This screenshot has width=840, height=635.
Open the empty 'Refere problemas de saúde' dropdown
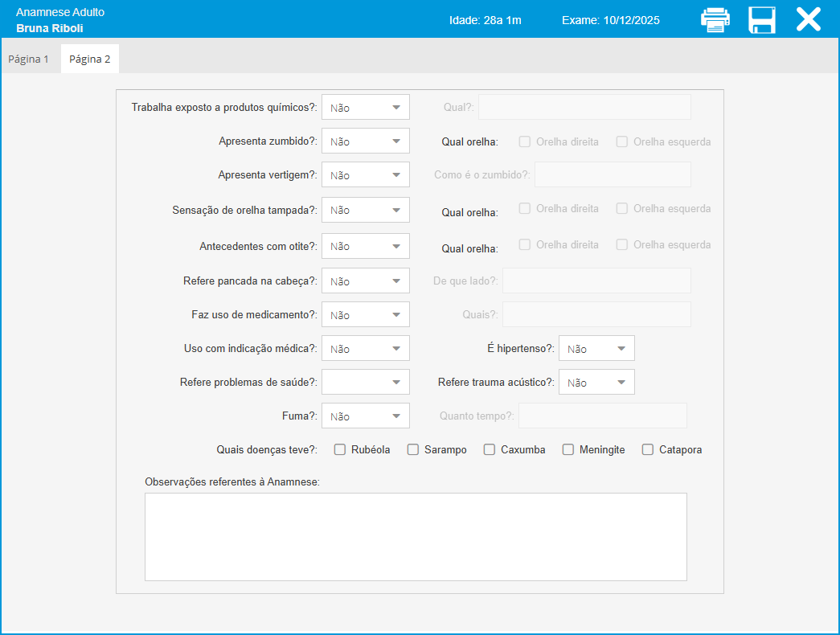point(366,383)
